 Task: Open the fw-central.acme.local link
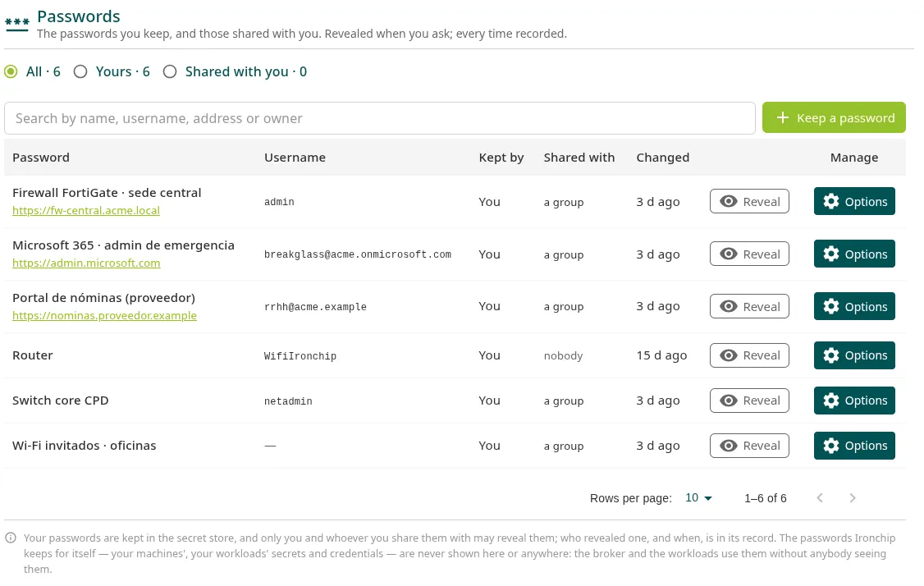86,210
